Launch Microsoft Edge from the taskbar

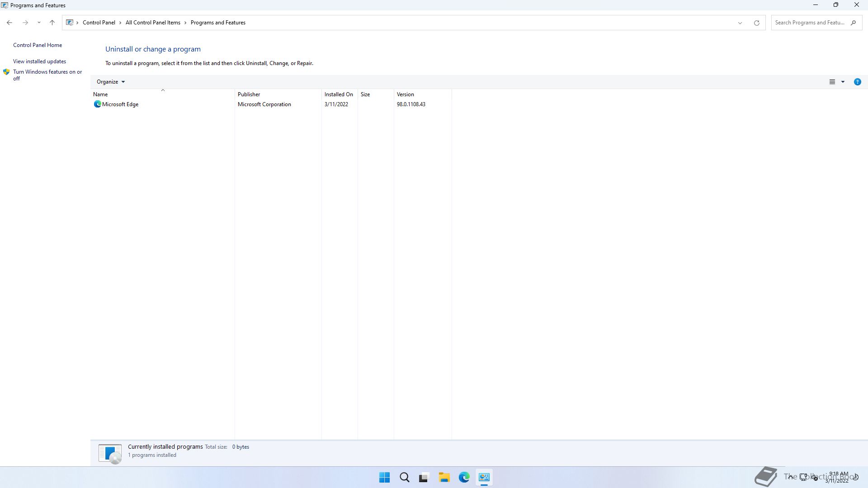pos(464,477)
